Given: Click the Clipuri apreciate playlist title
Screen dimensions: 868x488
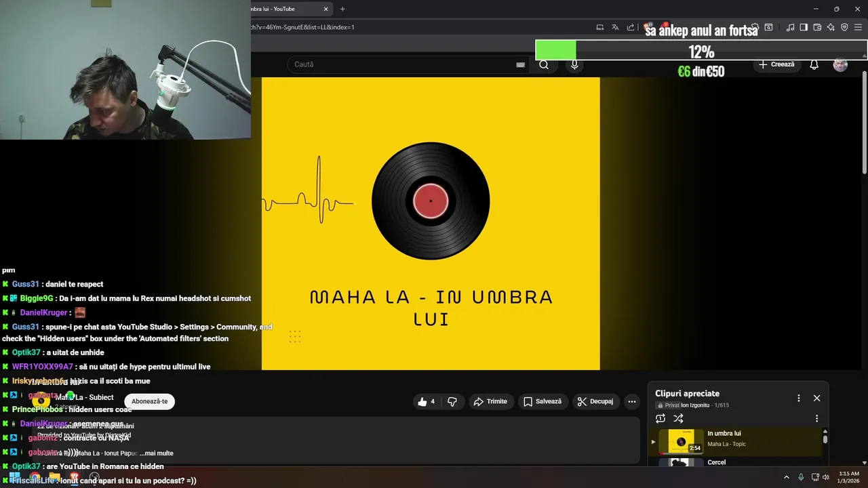Looking at the screenshot, I should [687, 393].
